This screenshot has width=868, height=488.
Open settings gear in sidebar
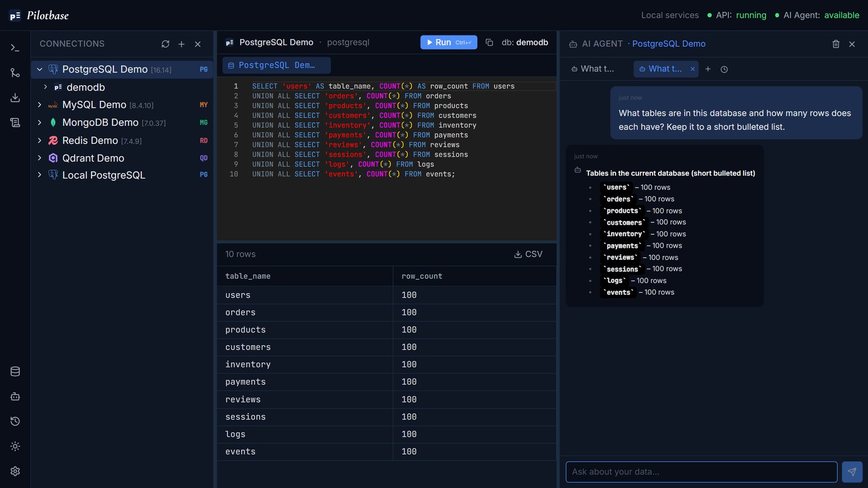pyautogui.click(x=15, y=471)
